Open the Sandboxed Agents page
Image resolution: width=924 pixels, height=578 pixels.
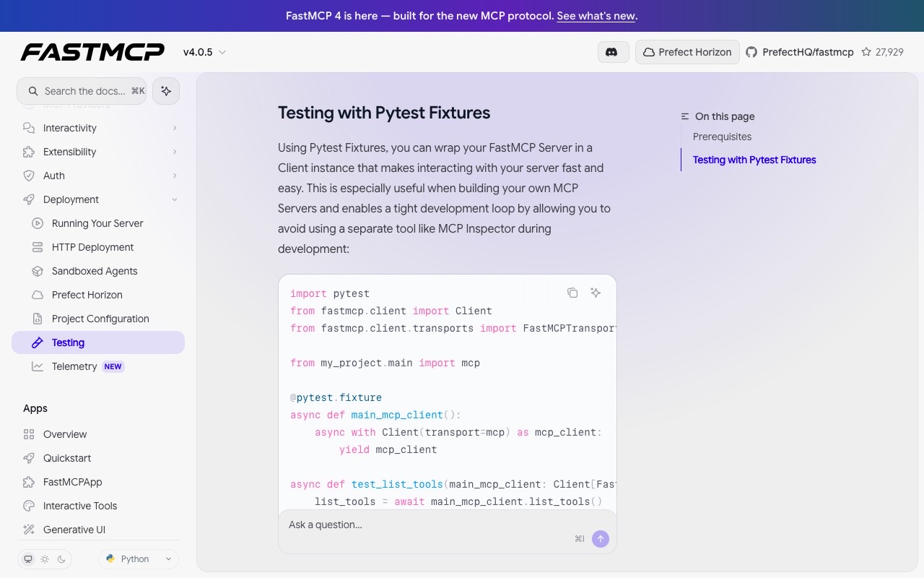pos(98,271)
